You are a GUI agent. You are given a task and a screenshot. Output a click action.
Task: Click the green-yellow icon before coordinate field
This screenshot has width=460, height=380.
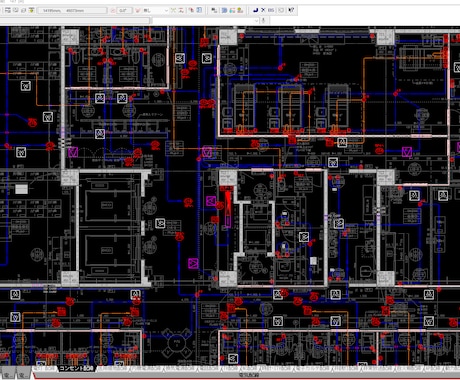tap(31, 10)
